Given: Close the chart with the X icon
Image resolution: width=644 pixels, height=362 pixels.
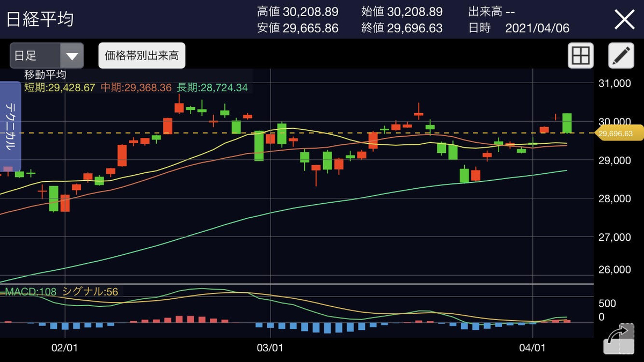Looking at the screenshot, I should click(625, 20).
